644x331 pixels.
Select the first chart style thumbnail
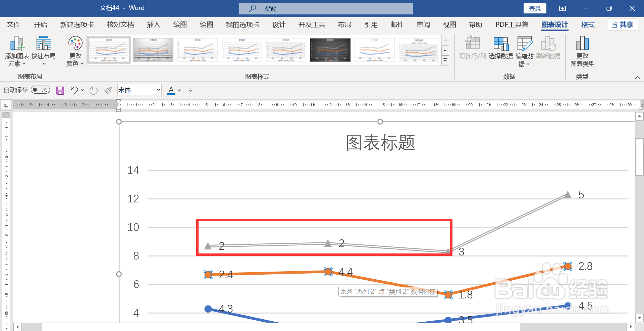[109, 50]
